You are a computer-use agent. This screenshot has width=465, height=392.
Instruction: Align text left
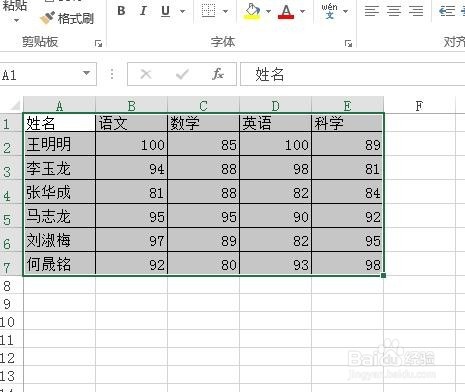point(372,11)
